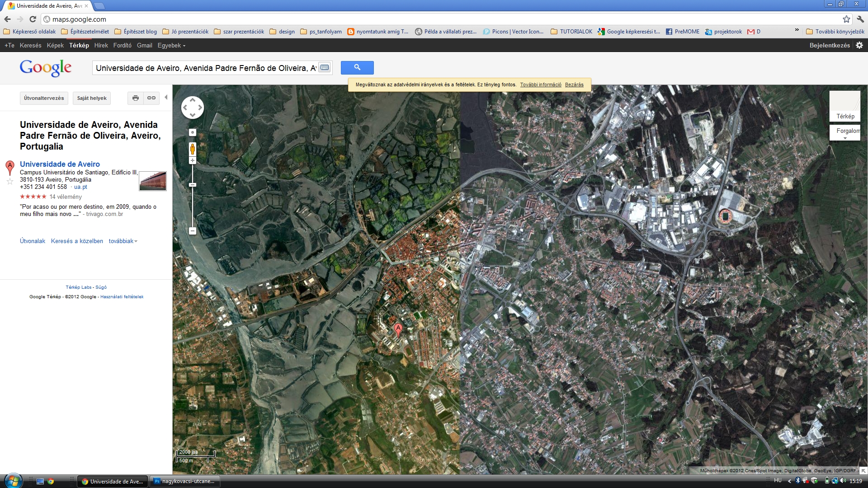Click the red A marker on the map
The width and height of the screenshot is (868, 488).
point(398,329)
